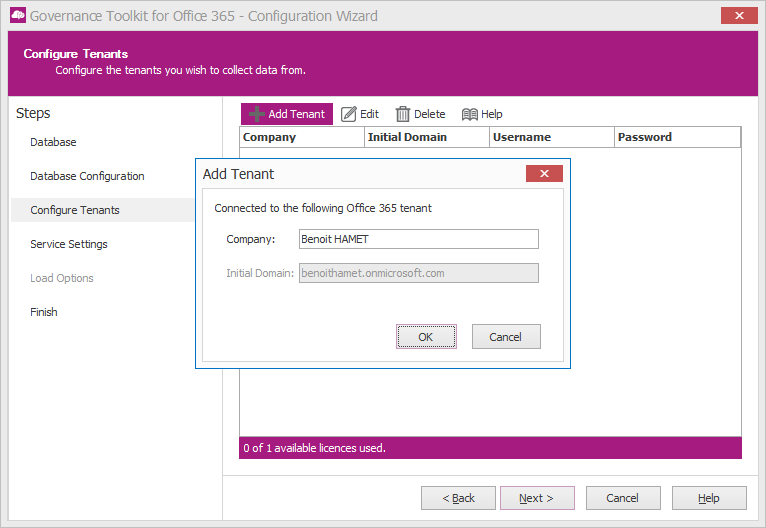
Task: Go Back to the previous wizard page
Action: [458, 498]
